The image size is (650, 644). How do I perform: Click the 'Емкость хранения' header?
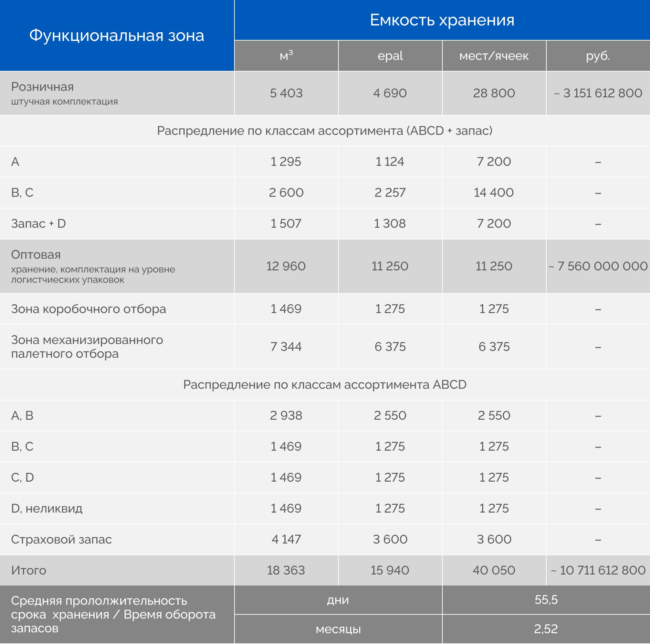click(442, 20)
